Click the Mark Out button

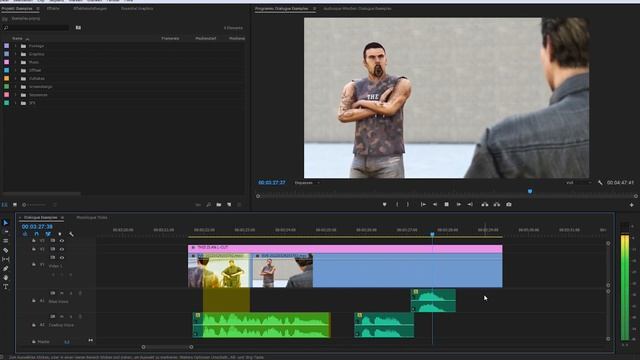click(x=408, y=204)
